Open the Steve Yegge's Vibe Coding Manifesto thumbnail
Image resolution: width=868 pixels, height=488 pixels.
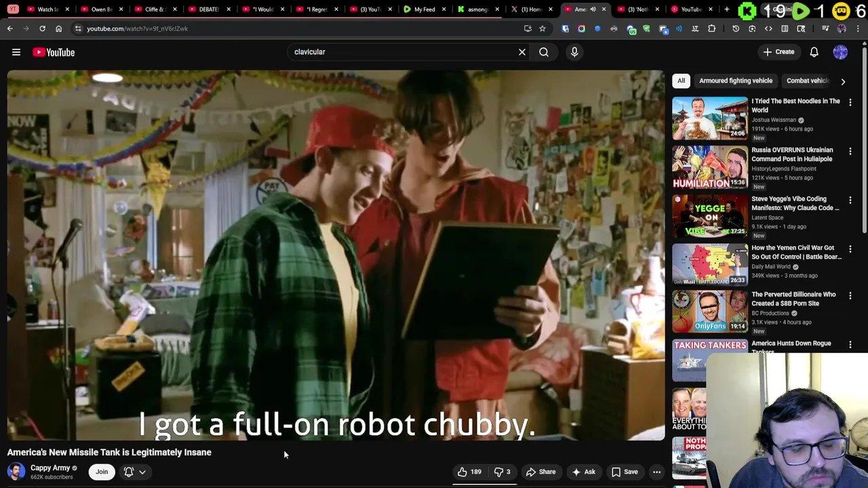tap(710, 216)
